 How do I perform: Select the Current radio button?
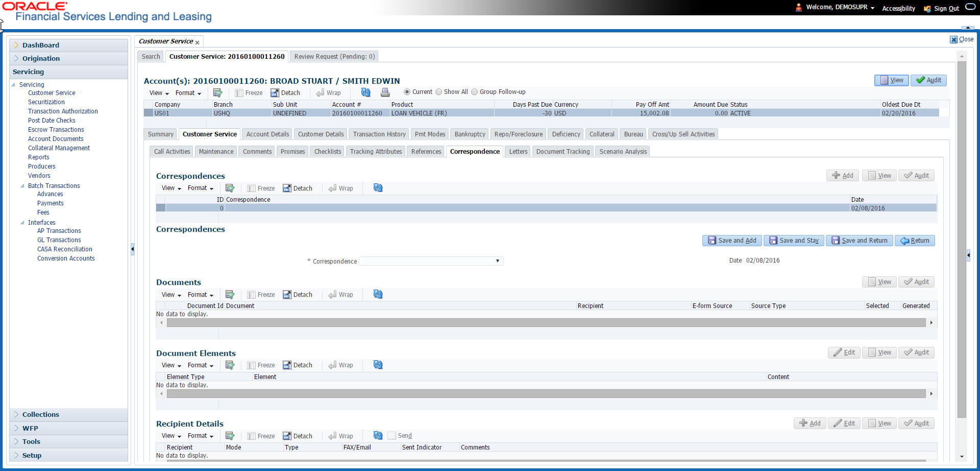[407, 92]
